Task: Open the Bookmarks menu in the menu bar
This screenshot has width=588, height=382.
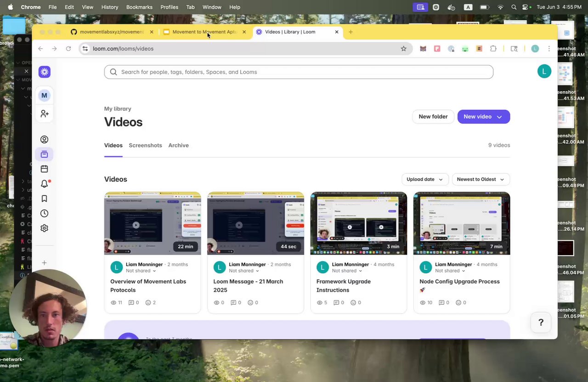Action: pos(139,7)
